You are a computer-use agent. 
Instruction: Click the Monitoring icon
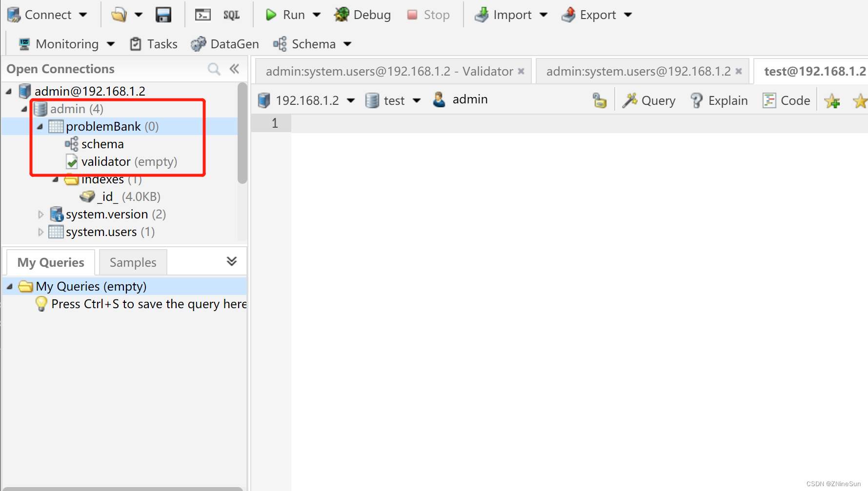[24, 44]
